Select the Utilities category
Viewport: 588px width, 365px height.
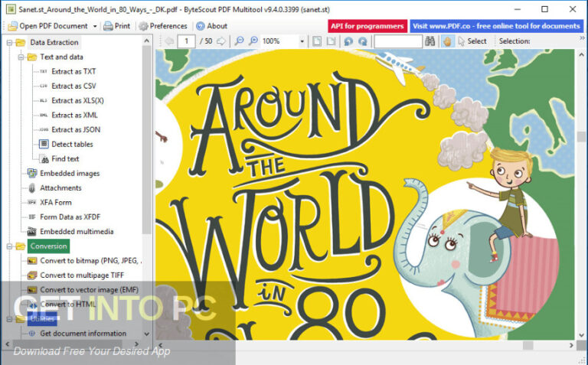coord(42,319)
